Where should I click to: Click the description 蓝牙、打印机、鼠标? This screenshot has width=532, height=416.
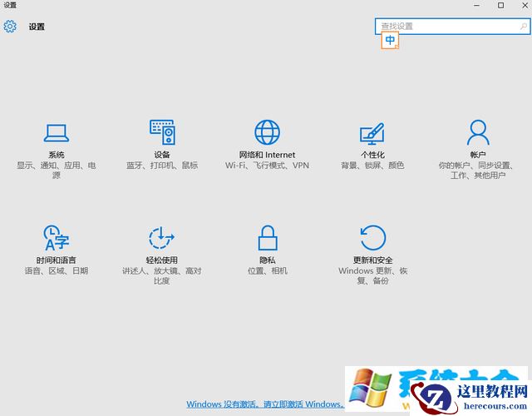pos(162,166)
